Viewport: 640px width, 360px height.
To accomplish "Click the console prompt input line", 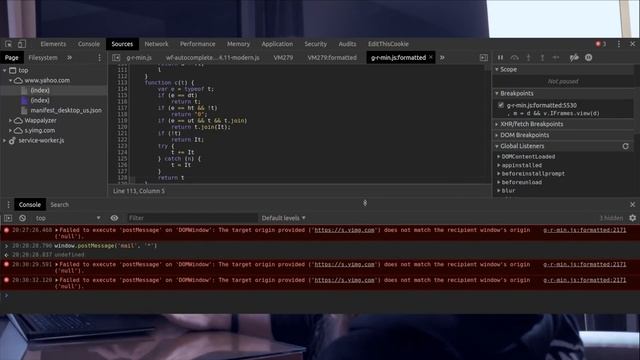I will [320, 296].
